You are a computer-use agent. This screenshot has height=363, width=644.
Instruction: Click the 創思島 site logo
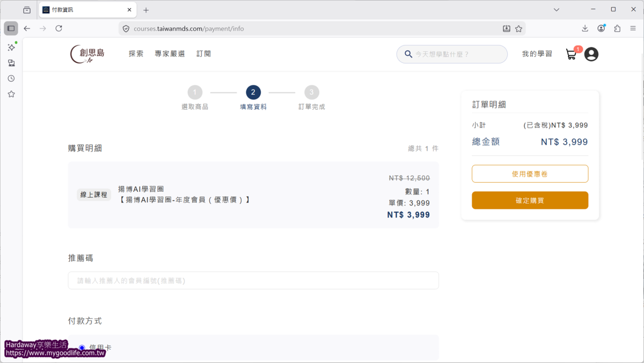click(x=87, y=54)
